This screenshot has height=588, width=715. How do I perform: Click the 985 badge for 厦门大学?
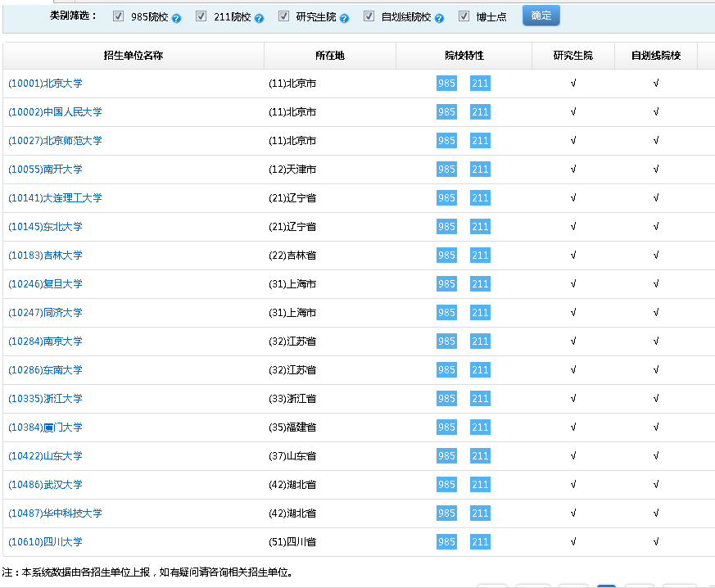coord(446,427)
